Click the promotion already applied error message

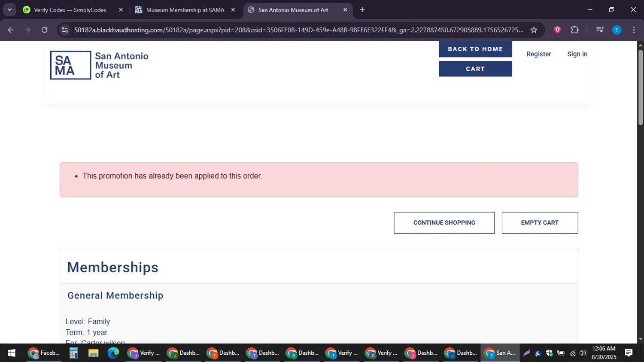(x=172, y=176)
